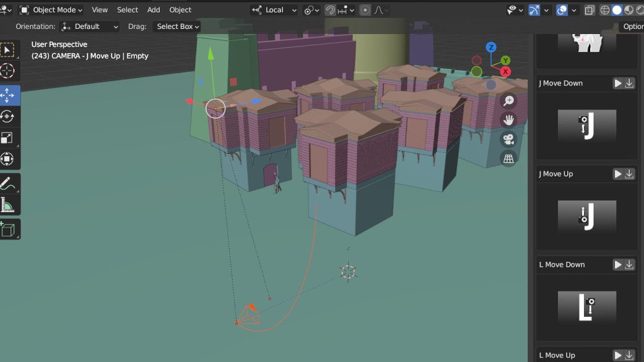This screenshot has width=644, height=362.
Task: Select the Measure tool
Action: click(x=7, y=205)
